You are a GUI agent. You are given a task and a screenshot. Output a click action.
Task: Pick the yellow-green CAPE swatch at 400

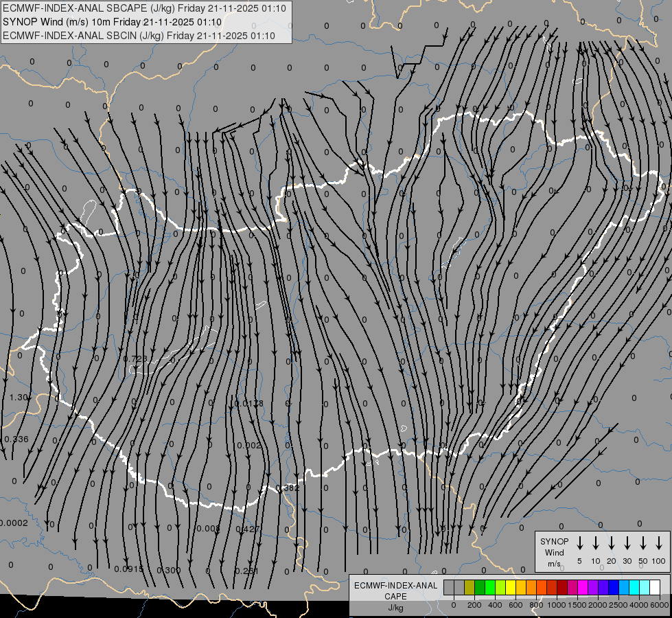500,587
